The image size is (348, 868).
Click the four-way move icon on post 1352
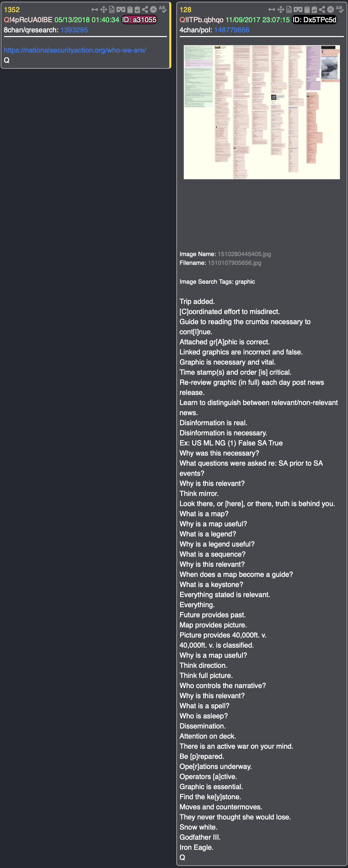pos(103,9)
